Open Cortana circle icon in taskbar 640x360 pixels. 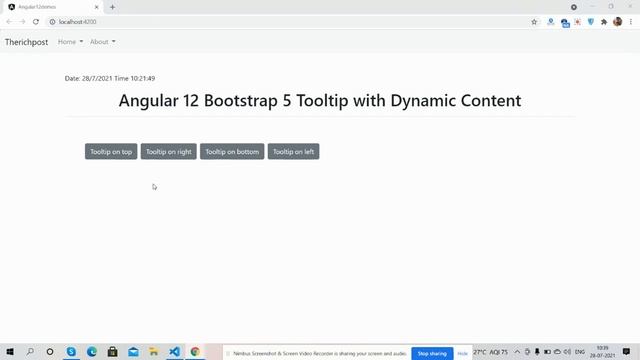point(50,351)
